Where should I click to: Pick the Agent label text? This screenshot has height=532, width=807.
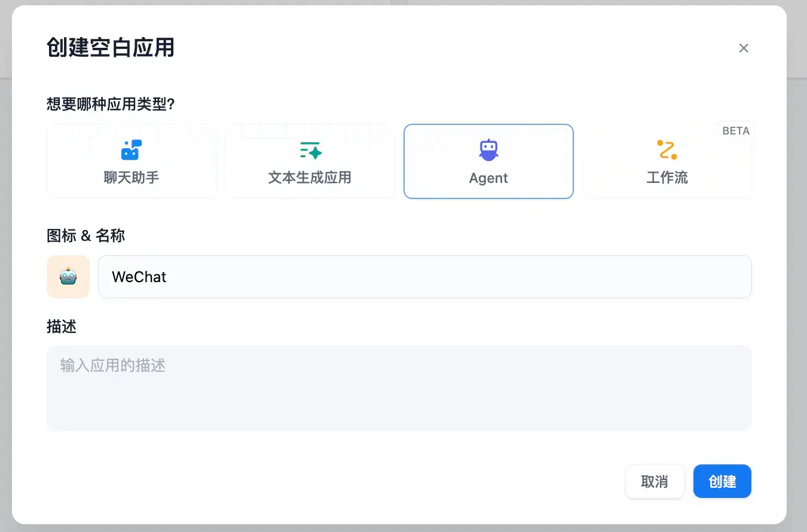pos(488,178)
